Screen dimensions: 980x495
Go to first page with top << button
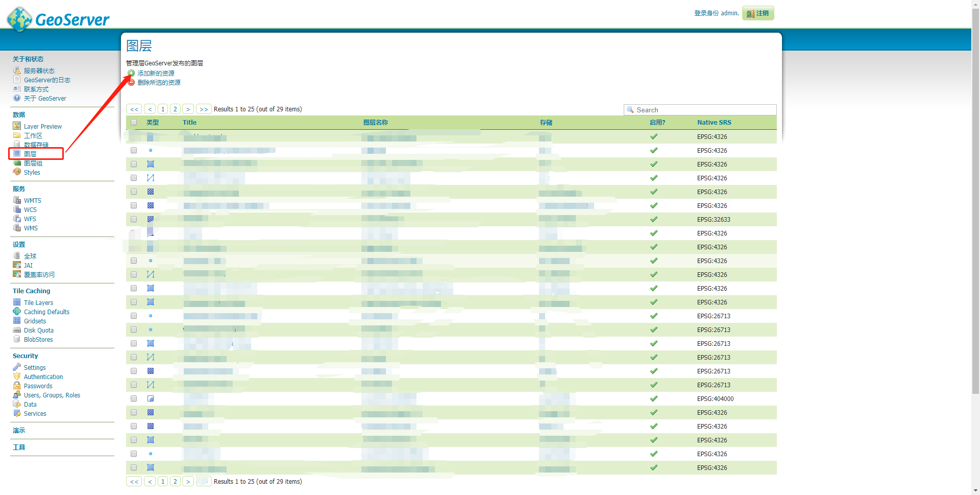point(134,109)
